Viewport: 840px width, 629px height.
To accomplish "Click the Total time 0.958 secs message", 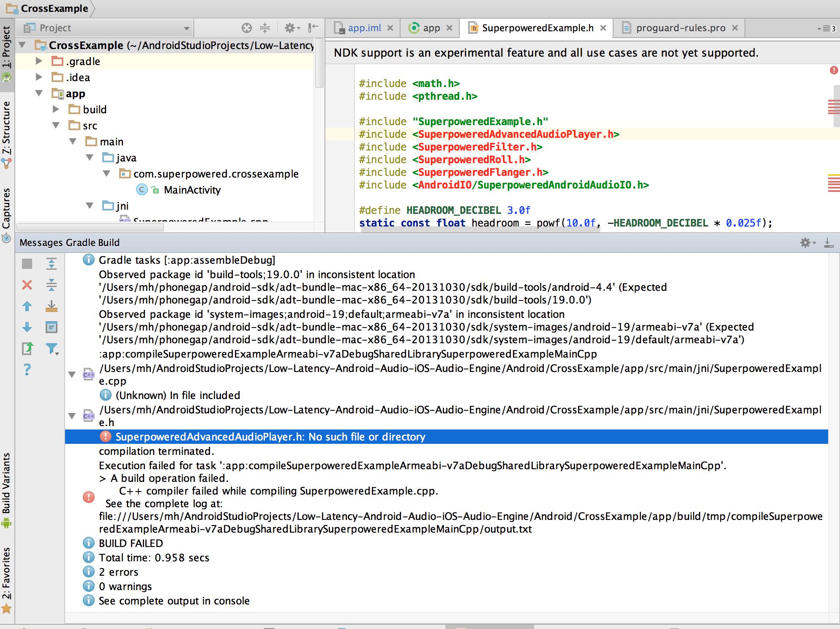I will 154,558.
